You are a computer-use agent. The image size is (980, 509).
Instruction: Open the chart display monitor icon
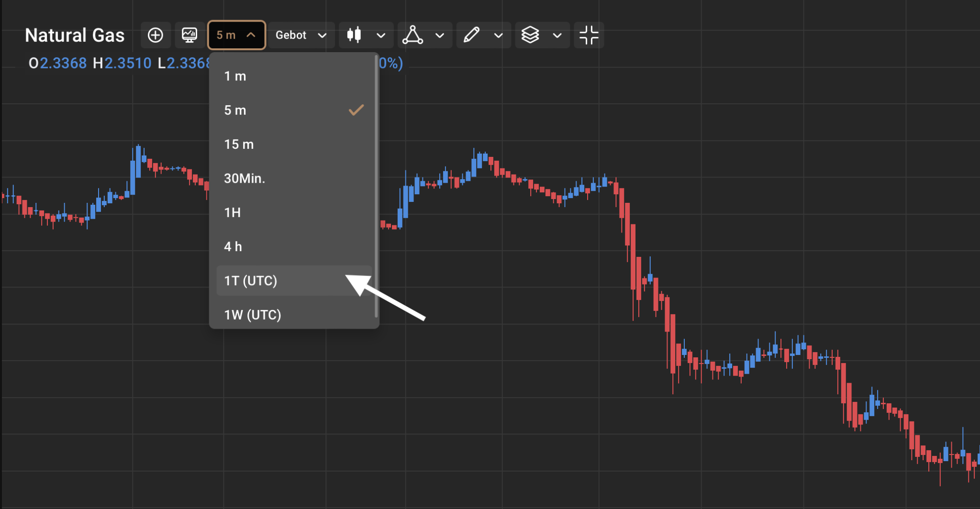click(x=189, y=35)
